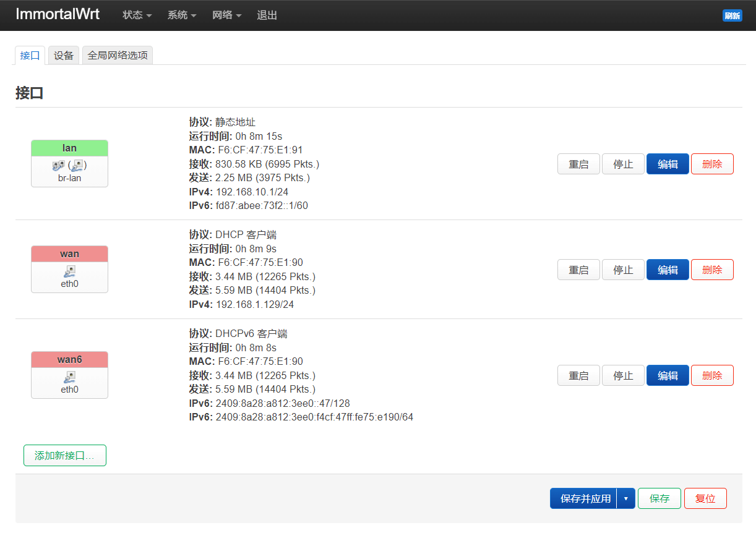Restart the wan interface
Screen dimensions: 756x533
[x=578, y=270]
